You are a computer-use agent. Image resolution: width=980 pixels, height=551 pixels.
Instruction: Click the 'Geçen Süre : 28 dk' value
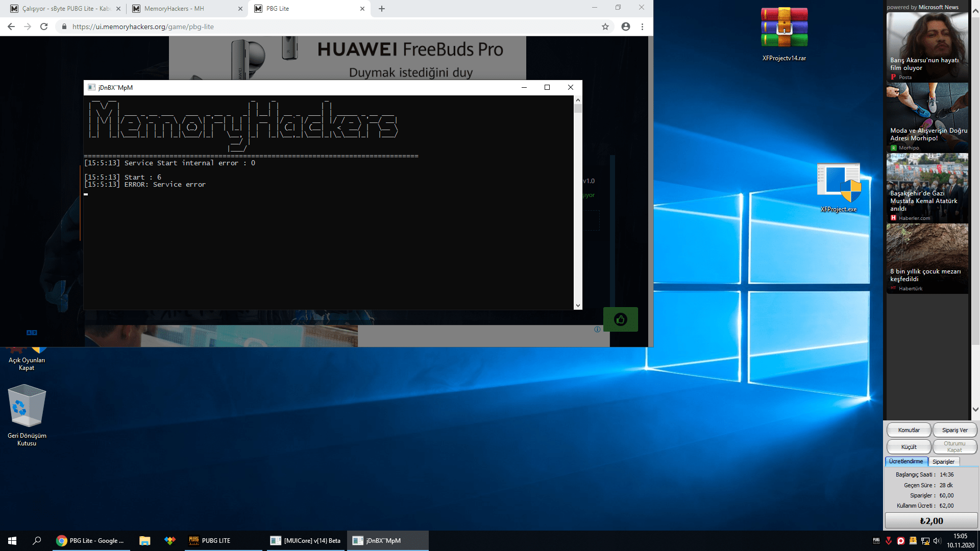946,485
